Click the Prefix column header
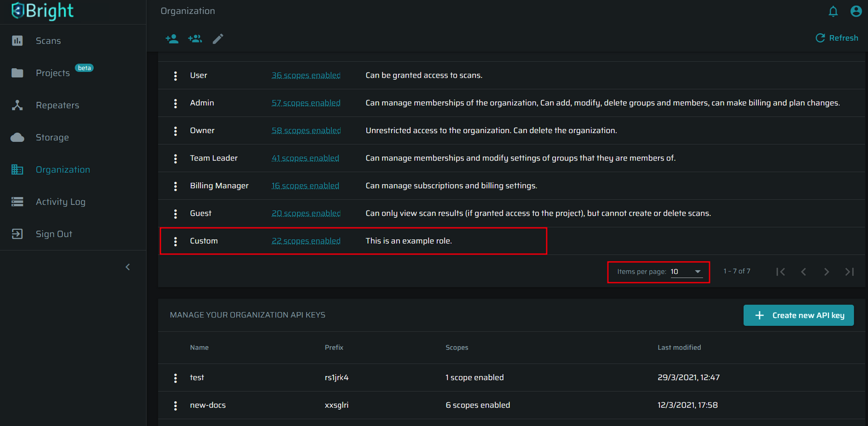Viewport: 868px width, 426px height. coord(334,347)
